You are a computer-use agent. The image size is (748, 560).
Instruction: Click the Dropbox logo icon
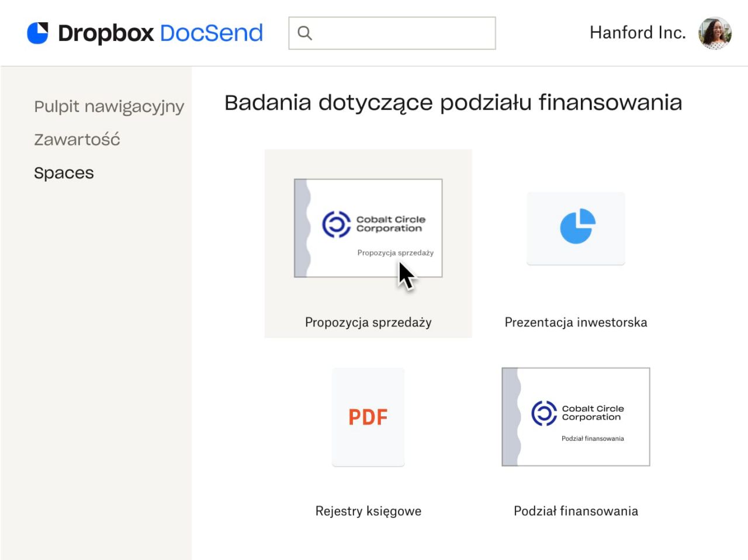coord(37,33)
